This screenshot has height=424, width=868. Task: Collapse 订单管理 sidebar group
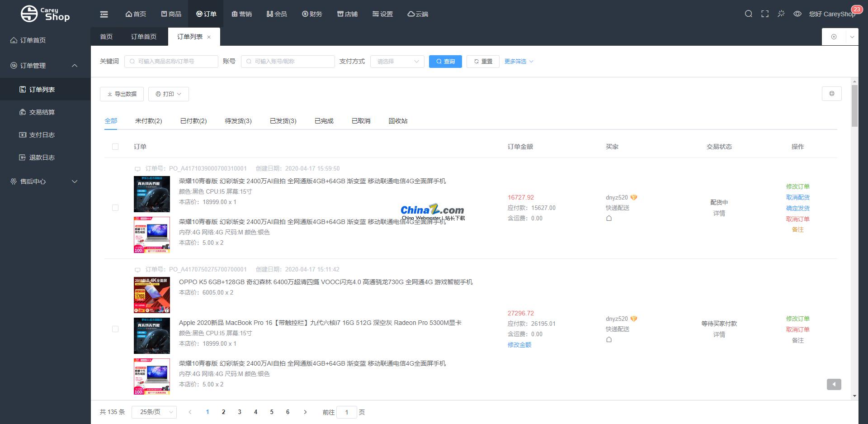click(x=45, y=66)
